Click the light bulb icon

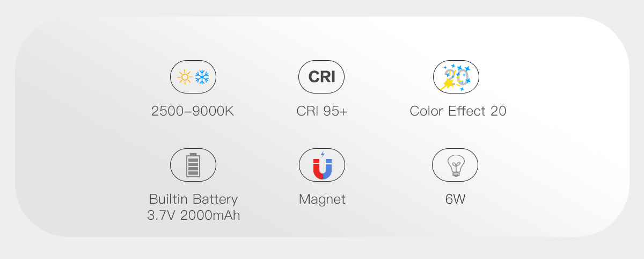pyautogui.click(x=455, y=165)
